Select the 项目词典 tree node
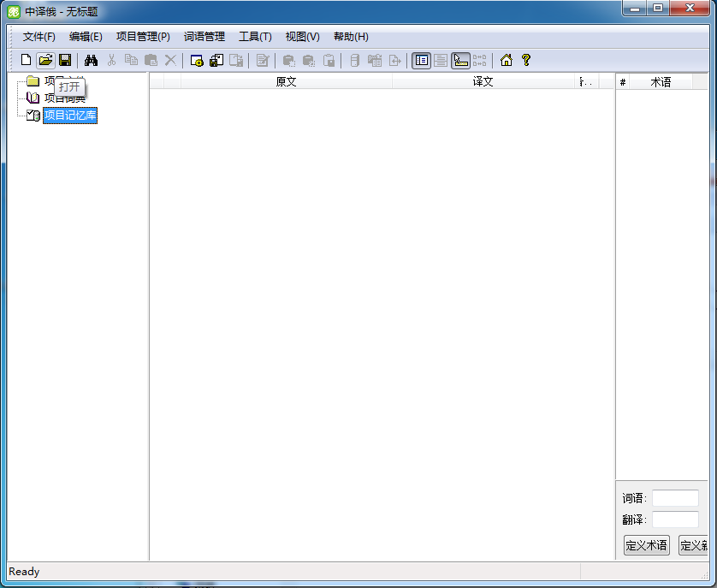717x588 pixels. tap(65, 98)
